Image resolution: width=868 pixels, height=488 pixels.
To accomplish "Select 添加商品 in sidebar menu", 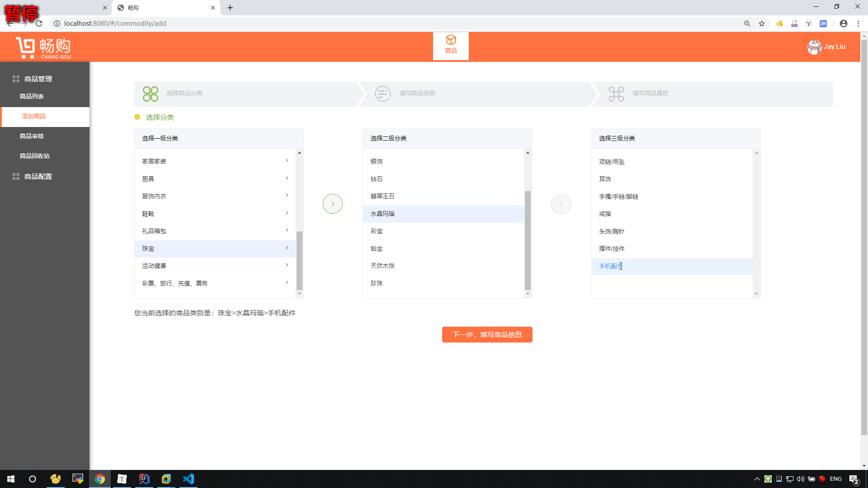I will [45, 116].
